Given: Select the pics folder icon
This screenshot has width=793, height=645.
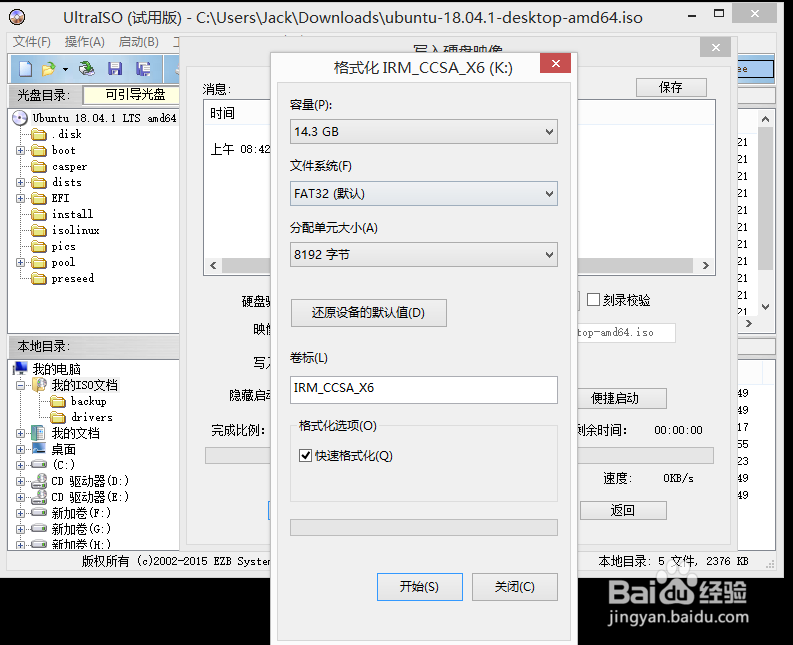Looking at the screenshot, I should pyautogui.click(x=38, y=247).
